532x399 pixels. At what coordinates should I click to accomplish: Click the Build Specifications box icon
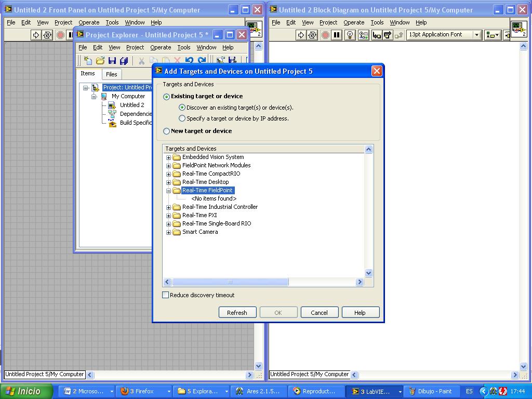(112, 123)
